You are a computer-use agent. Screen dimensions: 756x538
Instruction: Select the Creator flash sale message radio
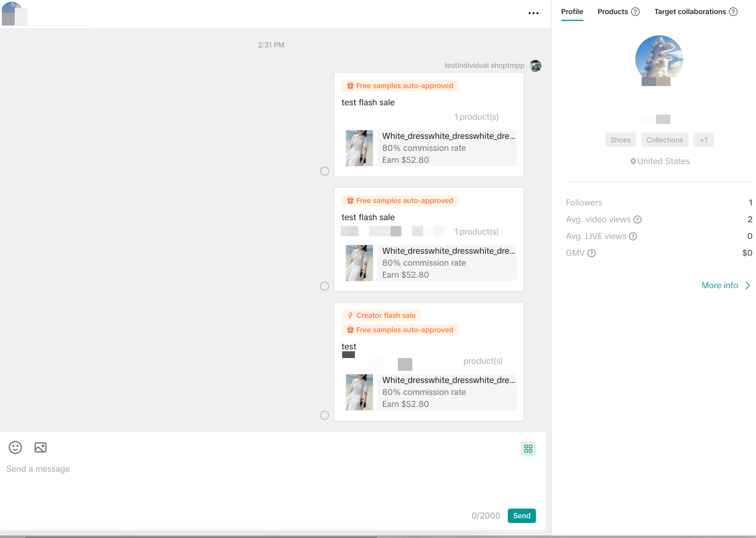coord(324,415)
